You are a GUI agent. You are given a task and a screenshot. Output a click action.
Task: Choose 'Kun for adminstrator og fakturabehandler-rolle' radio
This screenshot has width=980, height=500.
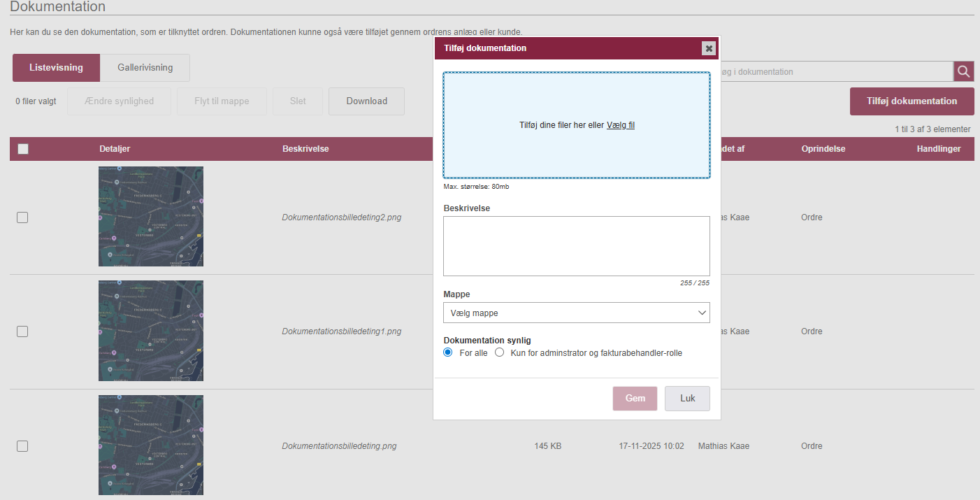click(499, 352)
